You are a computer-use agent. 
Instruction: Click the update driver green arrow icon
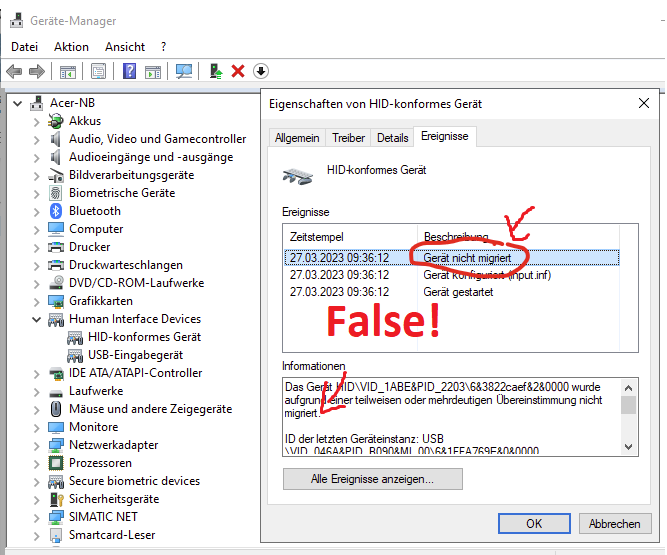coord(214,71)
